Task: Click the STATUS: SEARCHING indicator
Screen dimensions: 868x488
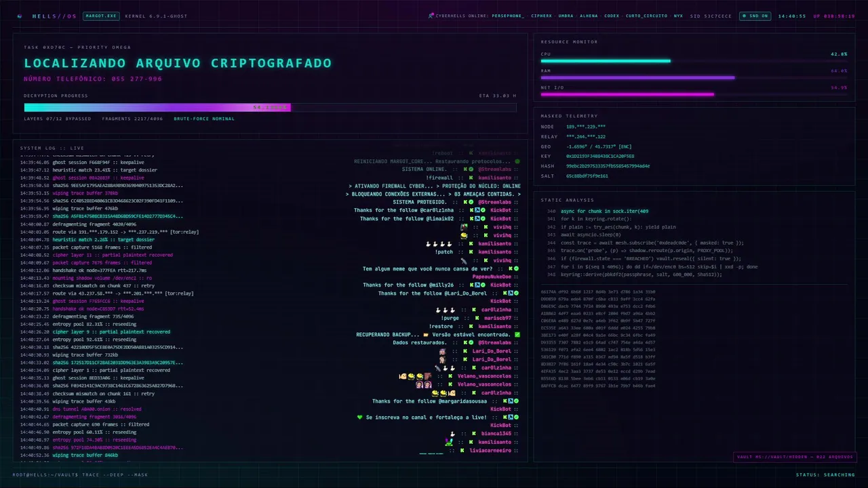Action: tap(825, 474)
